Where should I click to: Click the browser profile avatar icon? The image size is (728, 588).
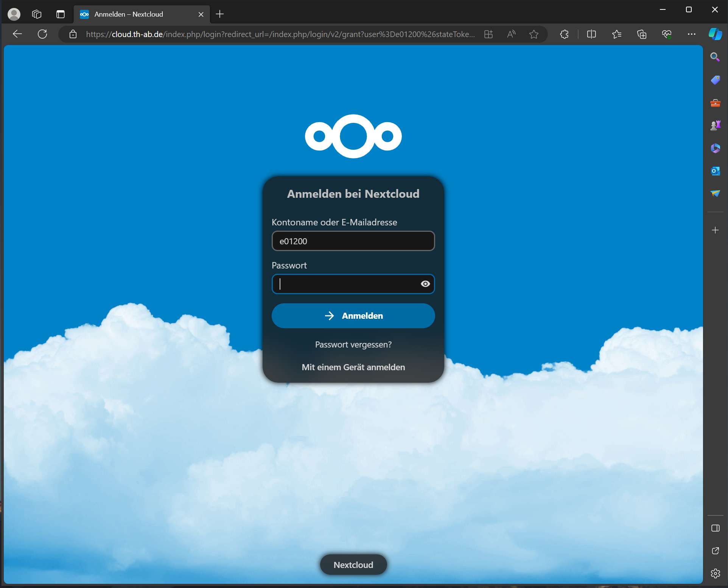(14, 14)
